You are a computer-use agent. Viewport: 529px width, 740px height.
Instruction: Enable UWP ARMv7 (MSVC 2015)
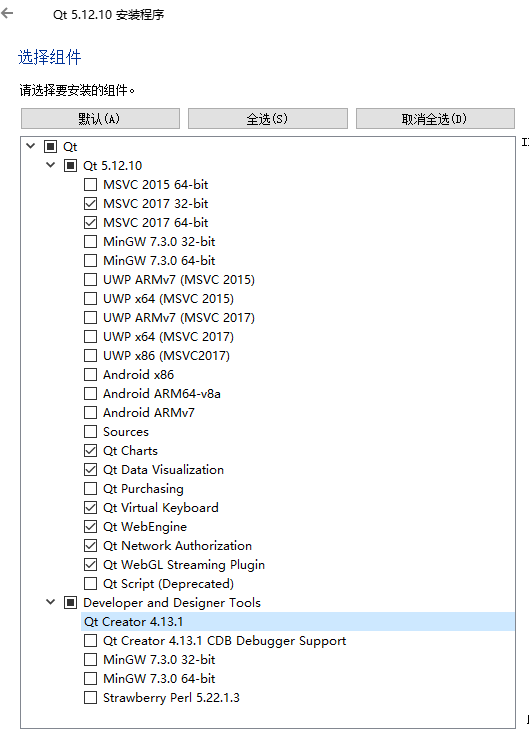click(90, 279)
